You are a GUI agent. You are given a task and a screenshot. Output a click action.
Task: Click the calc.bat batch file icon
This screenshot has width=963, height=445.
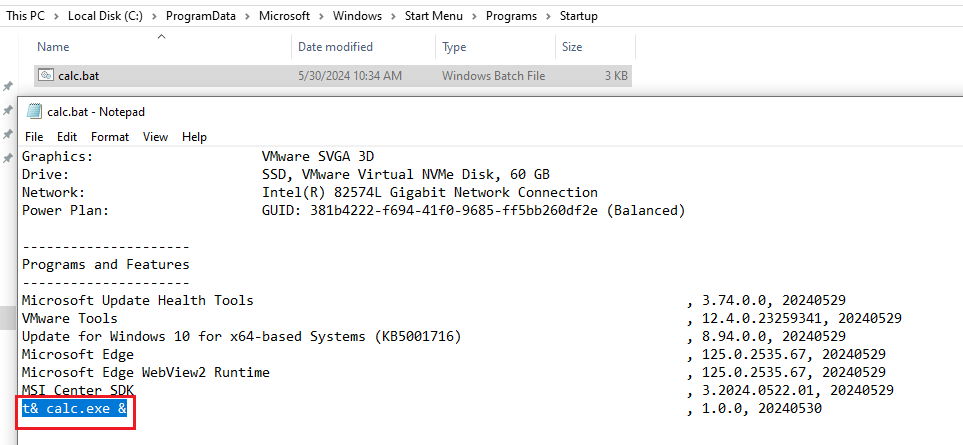[45, 76]
